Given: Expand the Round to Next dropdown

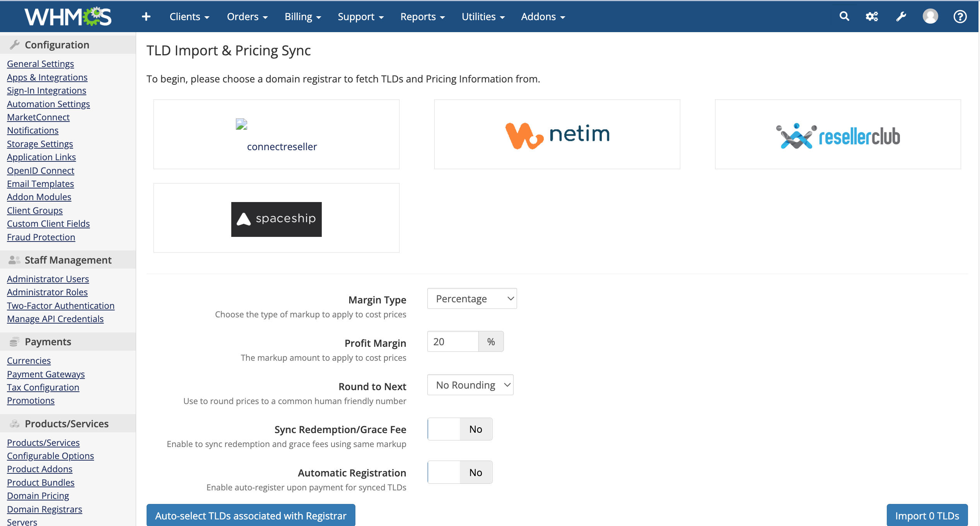Looking at the screenshot, I should click(x=470, y=385).
